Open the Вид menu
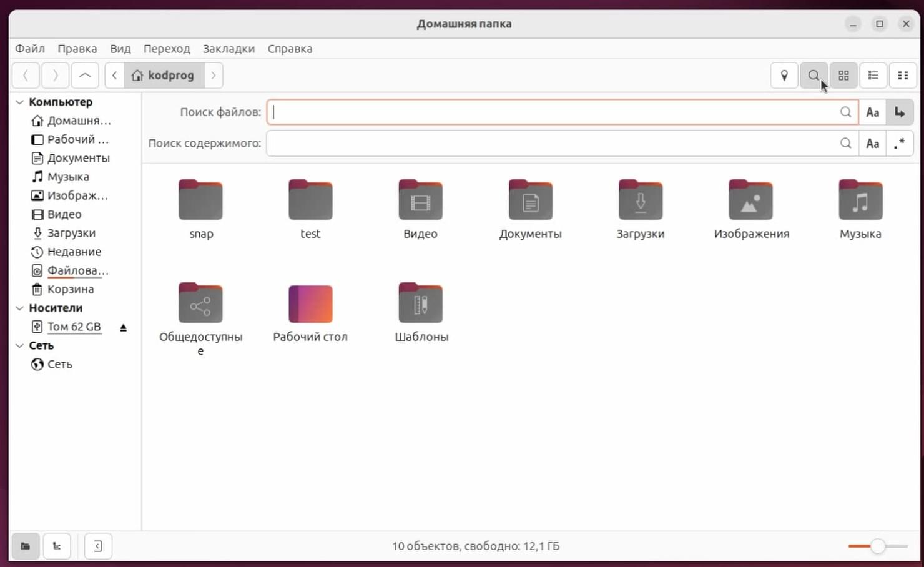 (x=120, y=49)
